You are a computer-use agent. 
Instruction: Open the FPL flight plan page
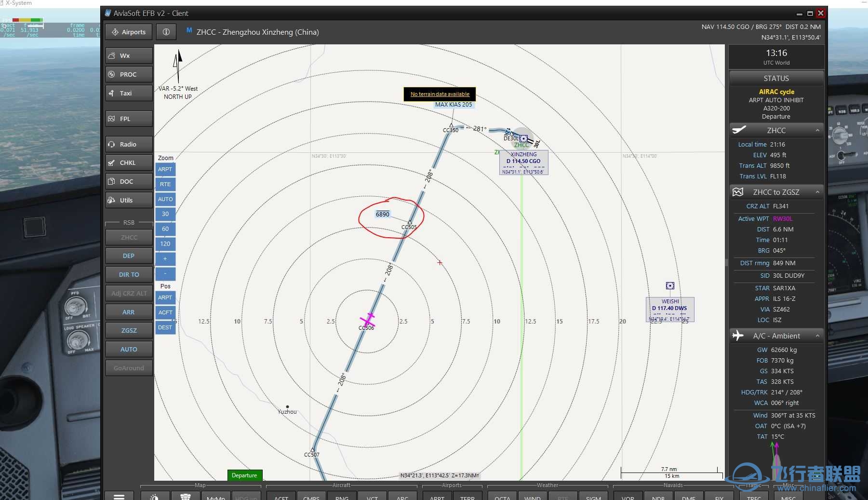tap(129, 119)
